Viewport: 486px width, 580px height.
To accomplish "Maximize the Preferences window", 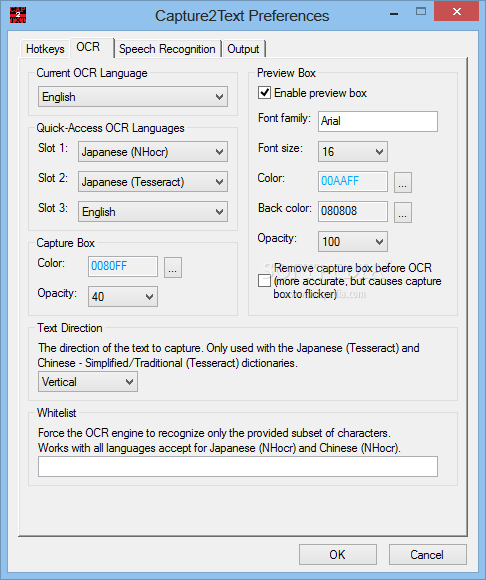I will click(x=421, y=12).
